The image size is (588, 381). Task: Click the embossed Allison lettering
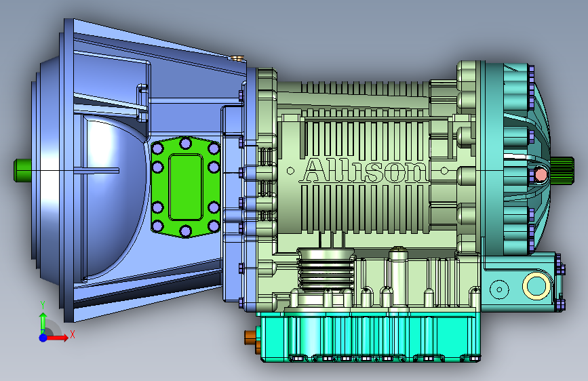(364, 171)
